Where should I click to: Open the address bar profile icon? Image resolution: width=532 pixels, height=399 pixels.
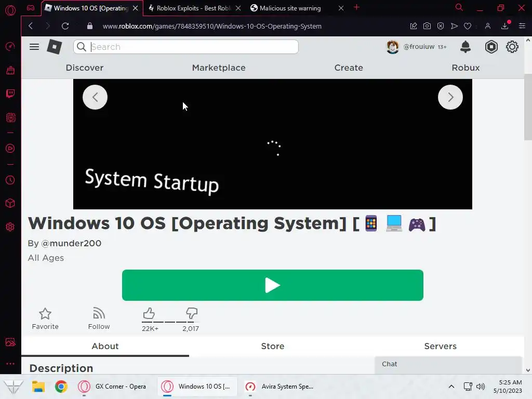coord(487,26)
